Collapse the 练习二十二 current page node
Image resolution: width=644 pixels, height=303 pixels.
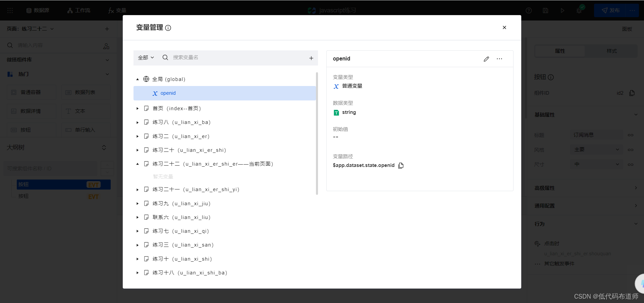[138, 164]
